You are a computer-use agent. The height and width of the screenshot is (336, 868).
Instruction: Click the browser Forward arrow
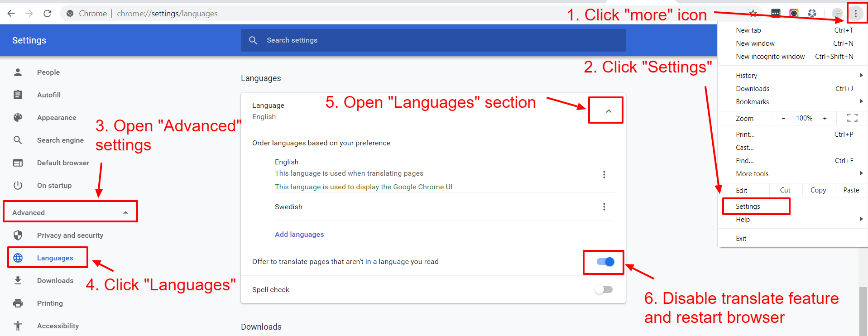coord(29,14)
